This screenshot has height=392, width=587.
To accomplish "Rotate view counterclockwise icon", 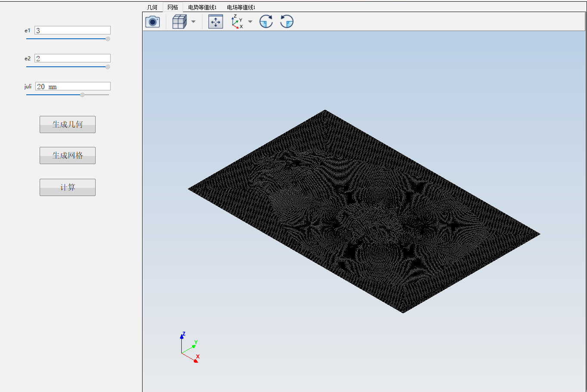I will 287,22.
